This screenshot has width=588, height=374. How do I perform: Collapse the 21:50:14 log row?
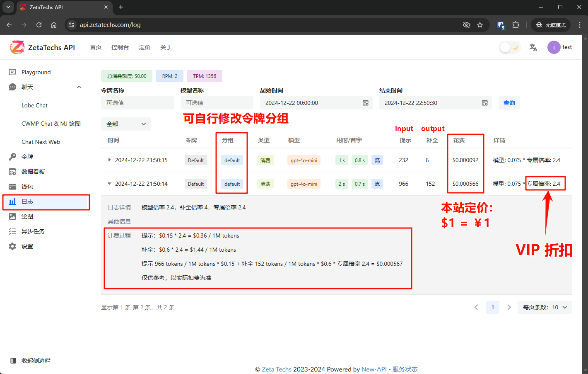109,184
